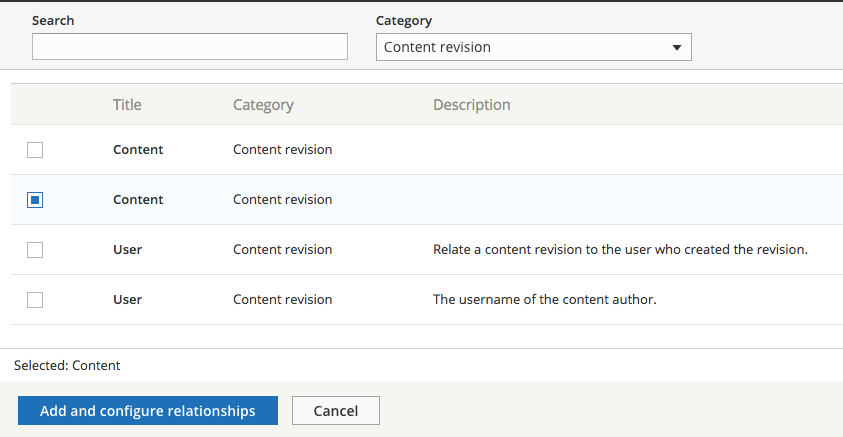
Task: Open the Category dropdown showing Content revision
Action: pos(533,47)
